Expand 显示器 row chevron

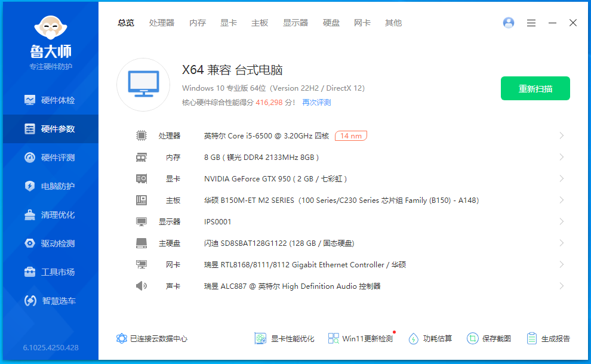coord(561,221)
